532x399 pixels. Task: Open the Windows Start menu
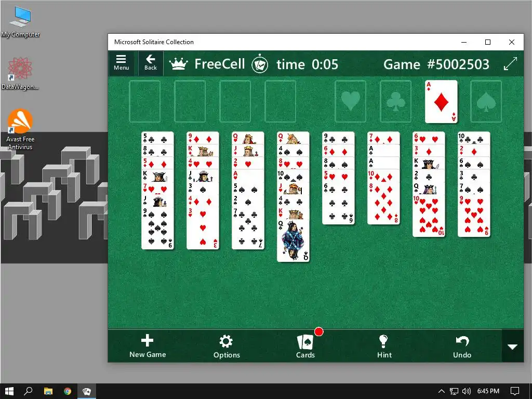pyautogui.click(x=9, y=391)
